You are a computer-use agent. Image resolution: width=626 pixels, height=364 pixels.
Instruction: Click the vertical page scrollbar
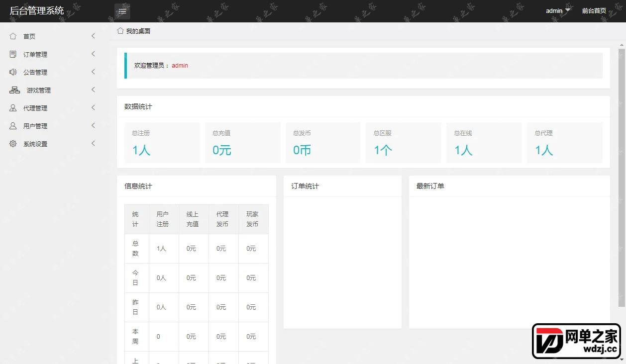[x=622, y=178]
